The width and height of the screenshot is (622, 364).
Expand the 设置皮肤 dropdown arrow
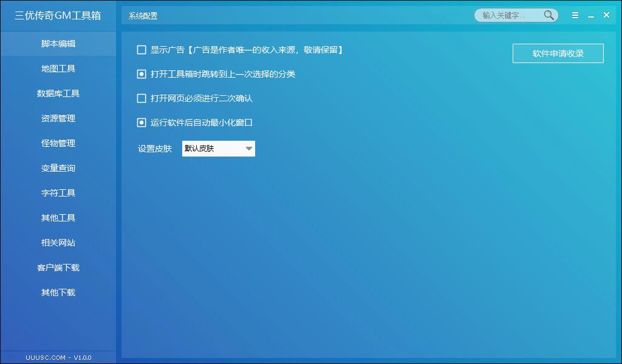[248, 149]
